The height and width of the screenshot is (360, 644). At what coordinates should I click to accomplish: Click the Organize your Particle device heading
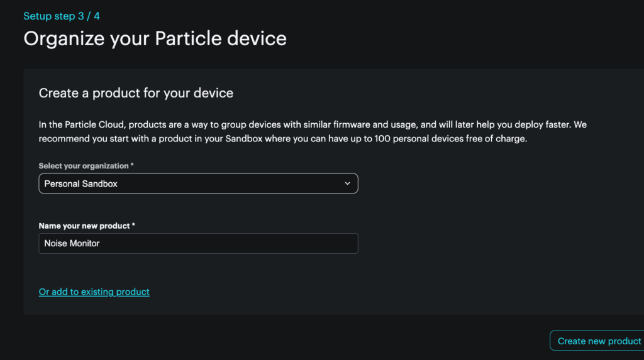point(155,39)
